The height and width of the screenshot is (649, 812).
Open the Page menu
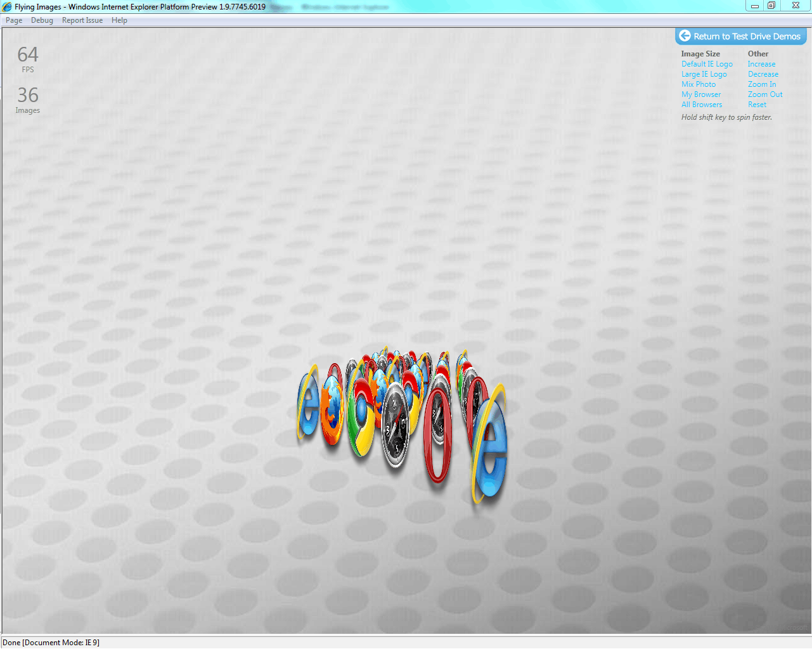point(14,20)
